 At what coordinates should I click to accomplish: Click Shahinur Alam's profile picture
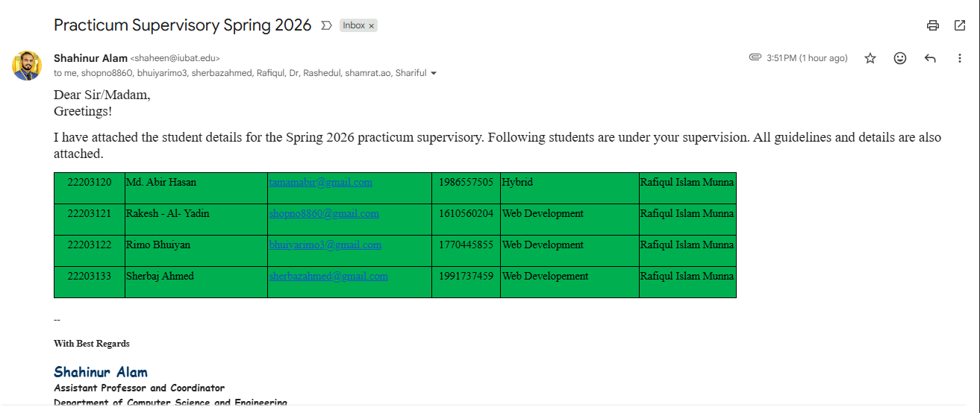(x=27, y=66)
